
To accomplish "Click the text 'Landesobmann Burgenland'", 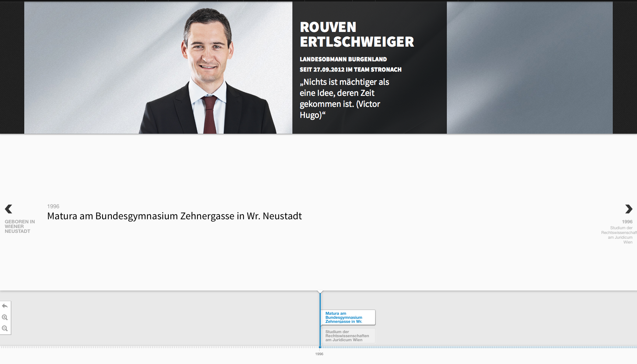I will pos(343,59).
